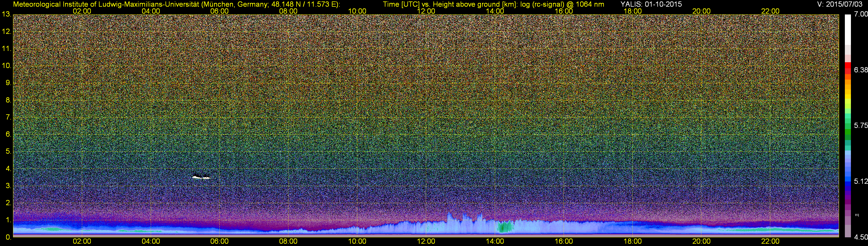Click the white cloud echo near 05:30 UTC
868x246 pixels.
(x=201, y=177)
